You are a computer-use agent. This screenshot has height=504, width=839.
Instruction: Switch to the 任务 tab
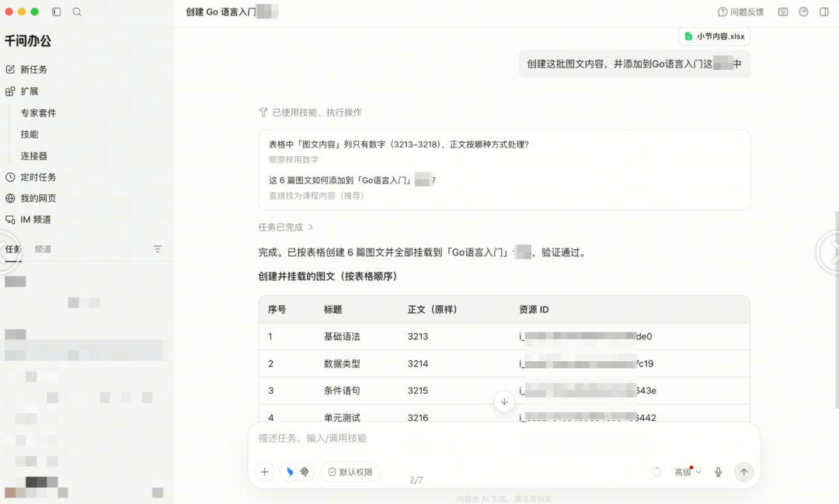point(13,249)
